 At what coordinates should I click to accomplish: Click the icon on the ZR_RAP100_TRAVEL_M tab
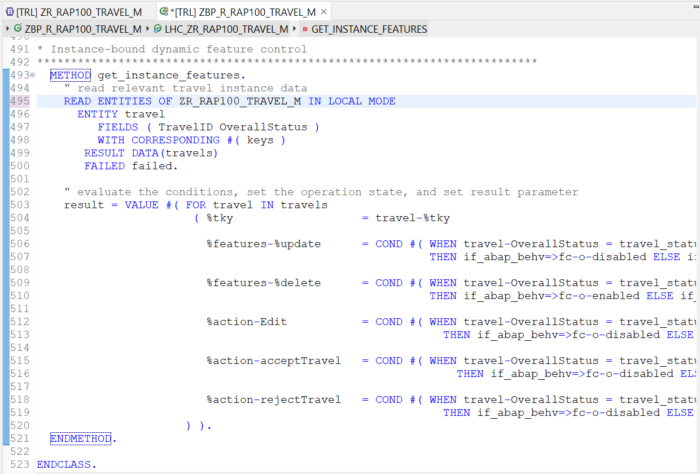(9, 10)
